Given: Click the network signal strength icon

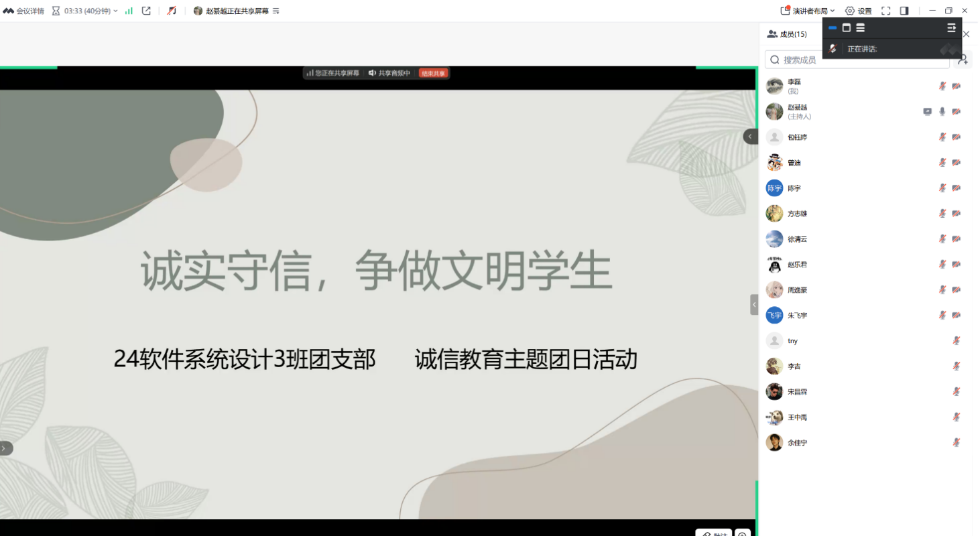Looking at the screenshot, I should [129, 11].
